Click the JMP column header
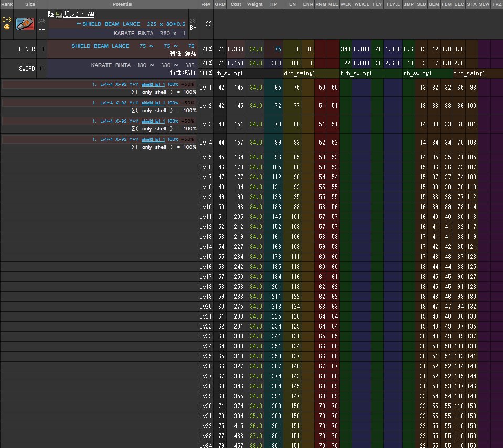This screenshot has height=448, width=503. point(409,4)
